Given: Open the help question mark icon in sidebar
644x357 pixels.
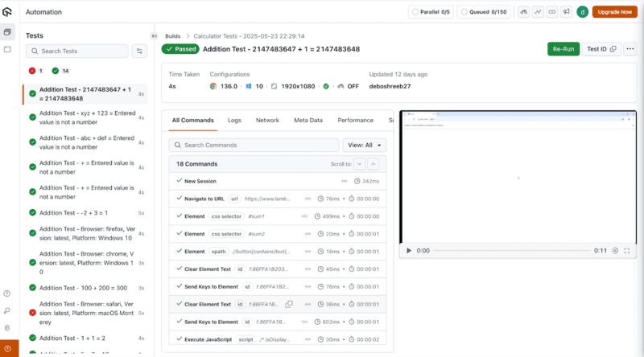Looking at the screenshot, I should pos(7,293).
